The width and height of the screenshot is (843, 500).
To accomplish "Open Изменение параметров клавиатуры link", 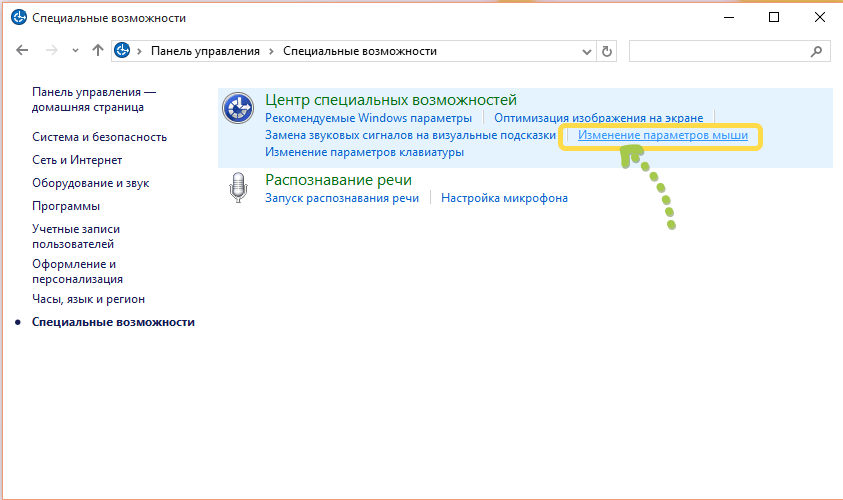I will [x=364, y=152].
